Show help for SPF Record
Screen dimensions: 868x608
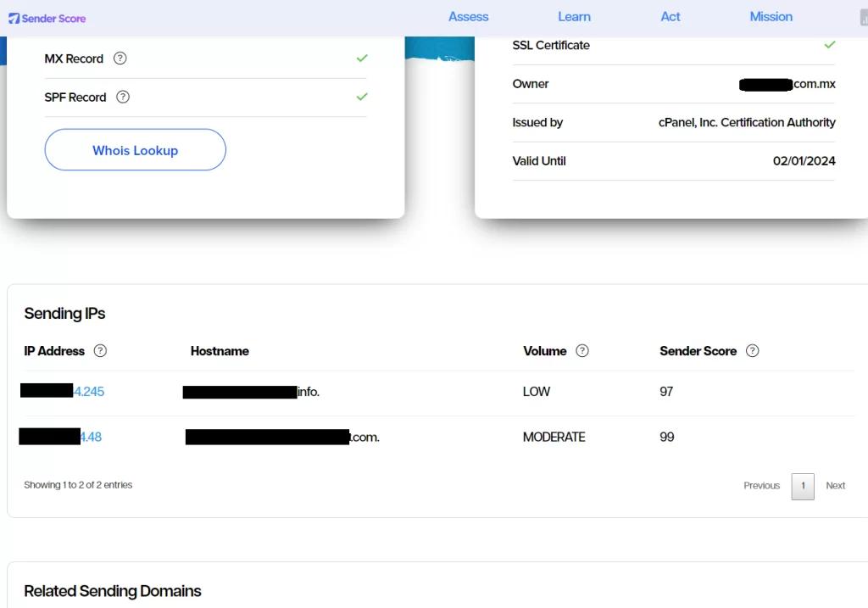[123, 97]
